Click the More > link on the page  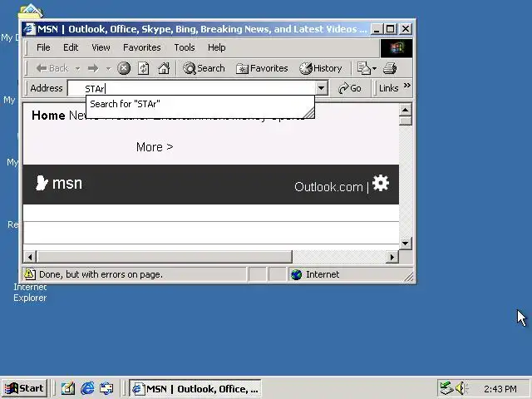coord(155,147)
